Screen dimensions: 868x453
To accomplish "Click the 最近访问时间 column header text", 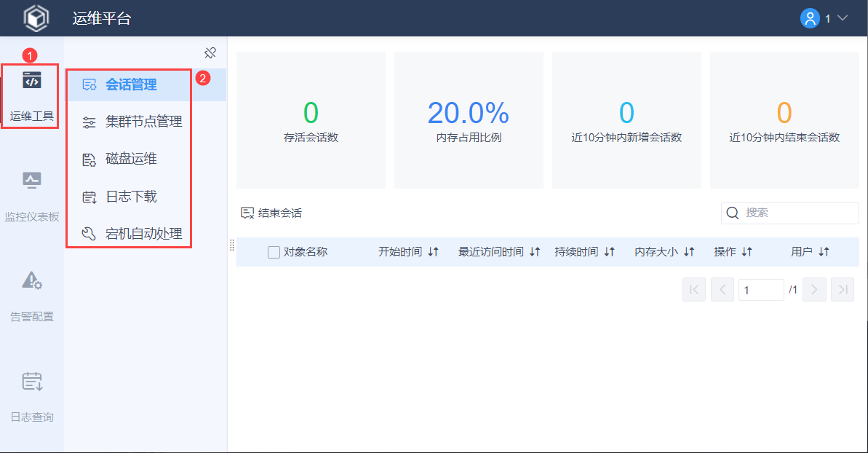I will pos(491,252).
